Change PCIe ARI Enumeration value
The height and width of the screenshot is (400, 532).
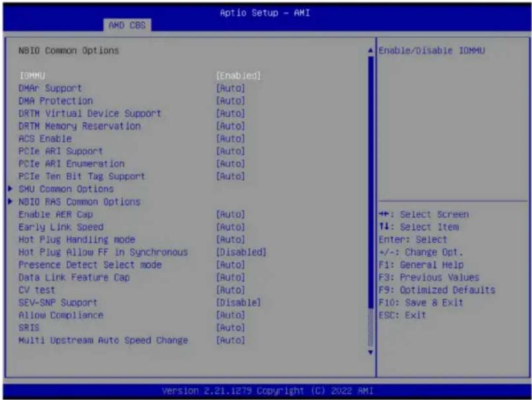[x=230, y=163]
